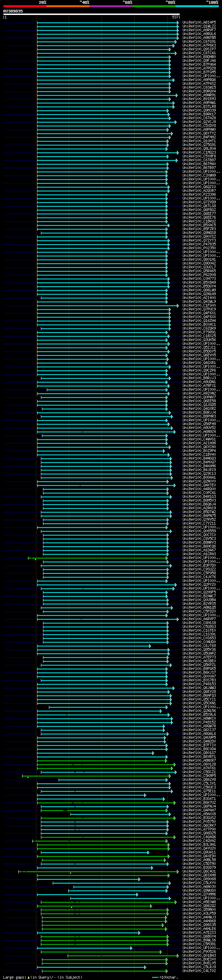Image resolution: width=222 pixels, height=980 pixels.
Task: Select the label UniRef100_A1CRA3
Action: tap(199, 554)
